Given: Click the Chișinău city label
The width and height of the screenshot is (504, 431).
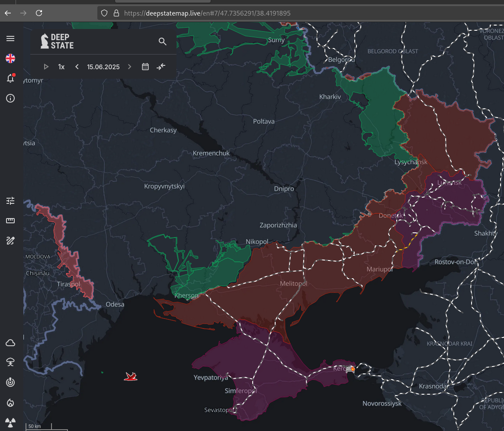Looking at the screenshot, I should (x=38, y=273).
